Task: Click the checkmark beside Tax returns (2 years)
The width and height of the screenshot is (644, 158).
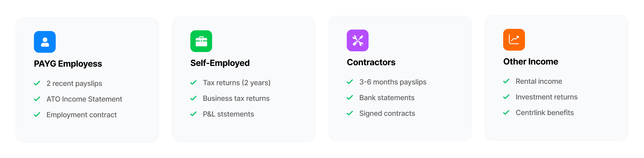Action: point(194,83)
